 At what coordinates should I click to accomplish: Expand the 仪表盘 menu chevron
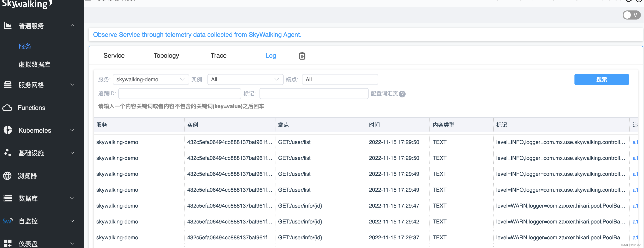point(72,243)
